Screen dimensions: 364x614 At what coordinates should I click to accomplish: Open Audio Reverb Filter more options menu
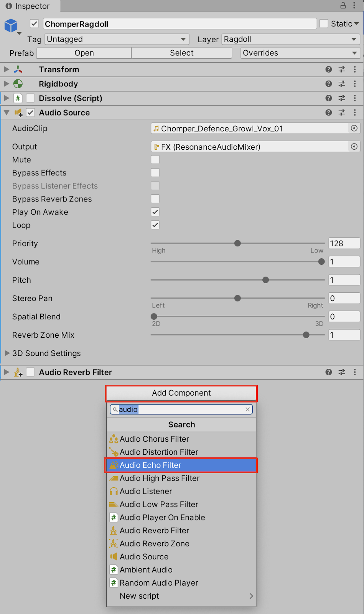355,372
